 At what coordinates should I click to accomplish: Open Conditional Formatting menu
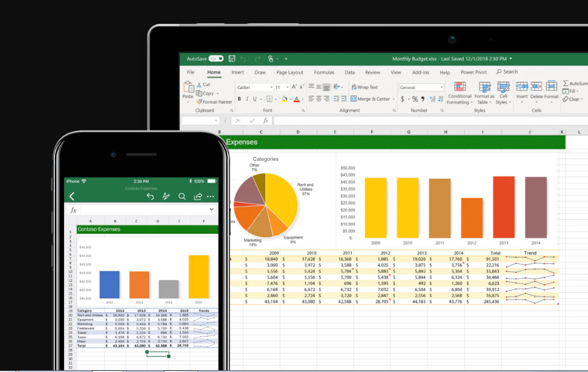[460, 93]
